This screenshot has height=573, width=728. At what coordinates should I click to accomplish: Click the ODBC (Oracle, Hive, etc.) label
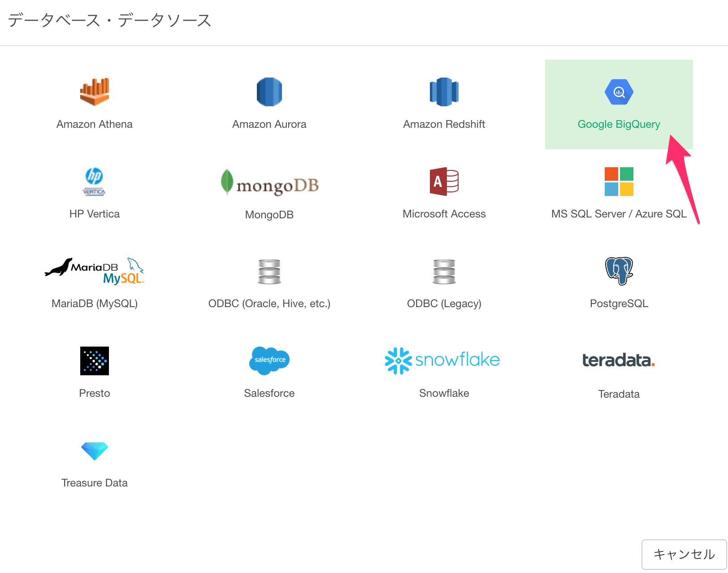click(269, 304)
